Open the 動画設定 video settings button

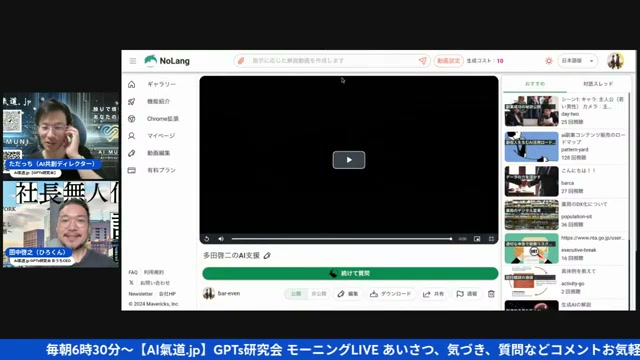(448, 61)
